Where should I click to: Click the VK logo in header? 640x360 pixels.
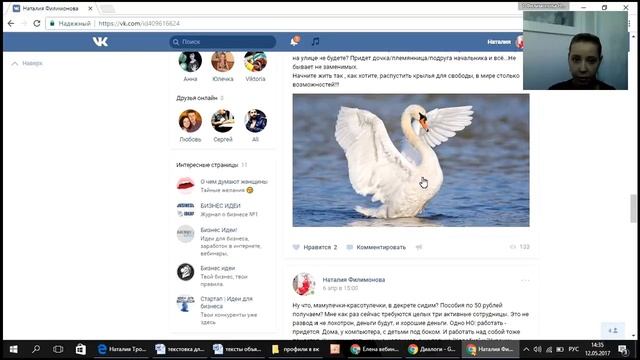click(x=100, y=42)
